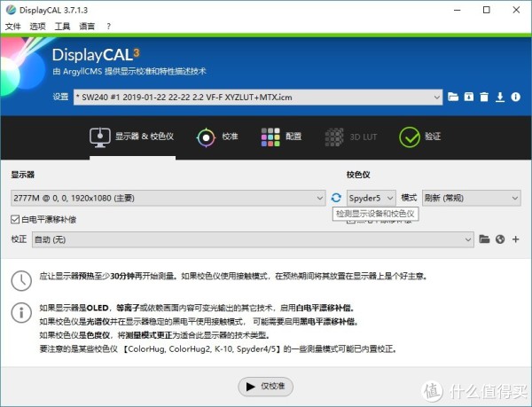This screenshot has height=407, width=532.
Task: Open the ? help menu
Action: click(x=108, y=26)
